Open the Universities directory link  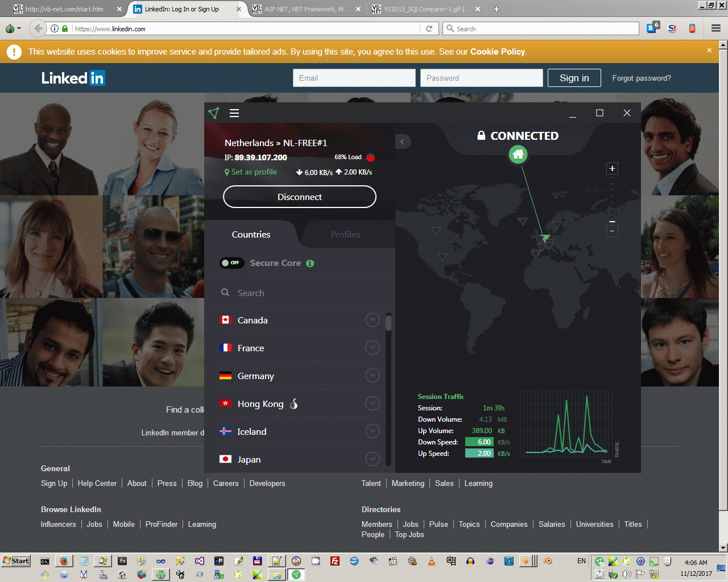point(595,524)
